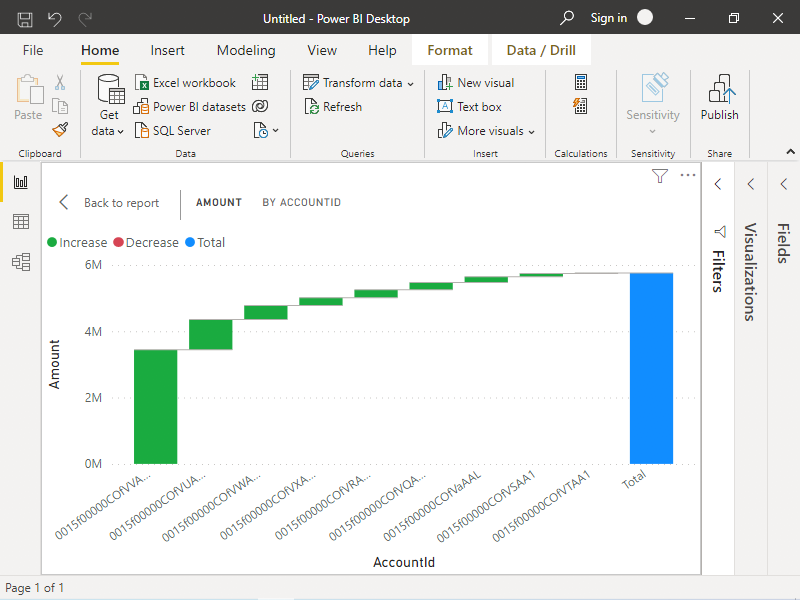Publish the report
Screen dimensions: 800x600
[x=719, y=97]
